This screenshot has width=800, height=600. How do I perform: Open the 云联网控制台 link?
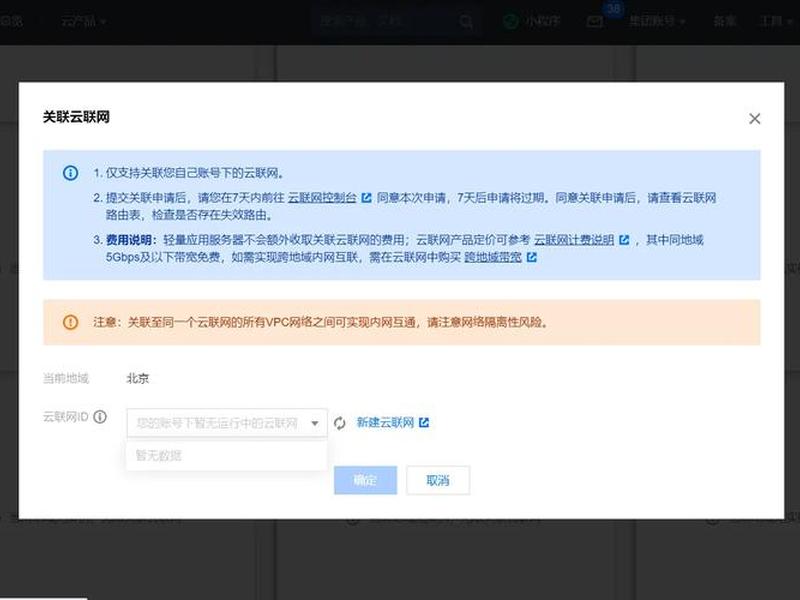322,198
